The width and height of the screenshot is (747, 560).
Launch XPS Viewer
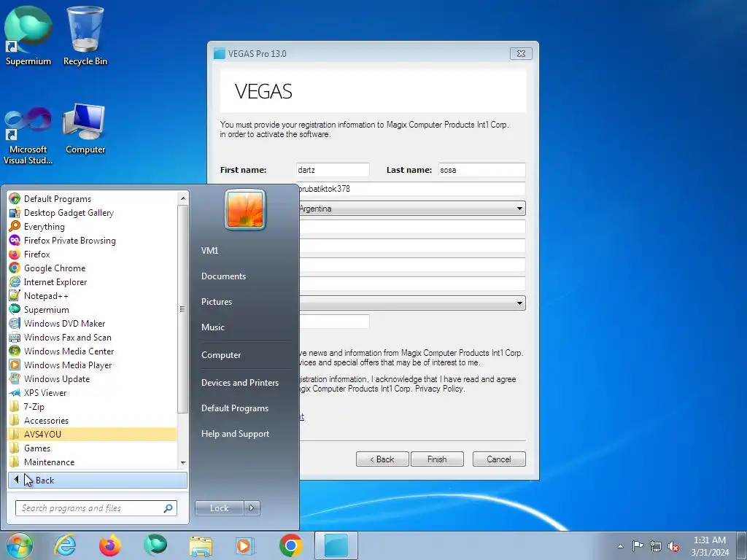pyautogui.click(x=93, y=393)
